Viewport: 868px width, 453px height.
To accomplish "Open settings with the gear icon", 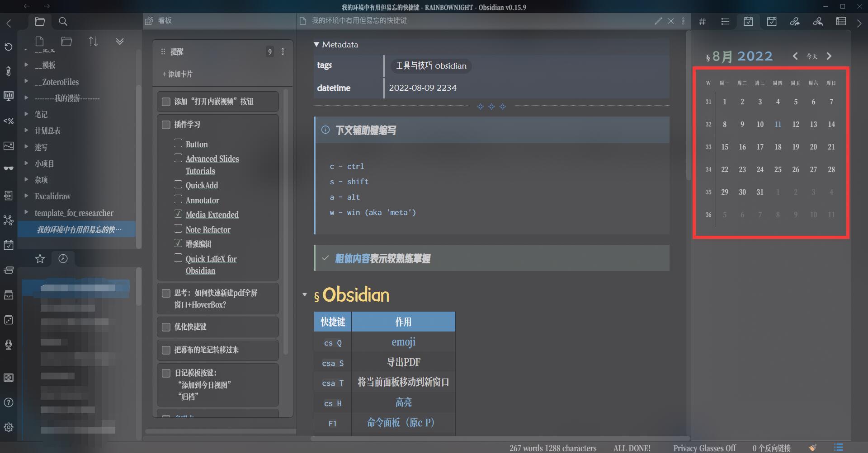I will point(9,427).
